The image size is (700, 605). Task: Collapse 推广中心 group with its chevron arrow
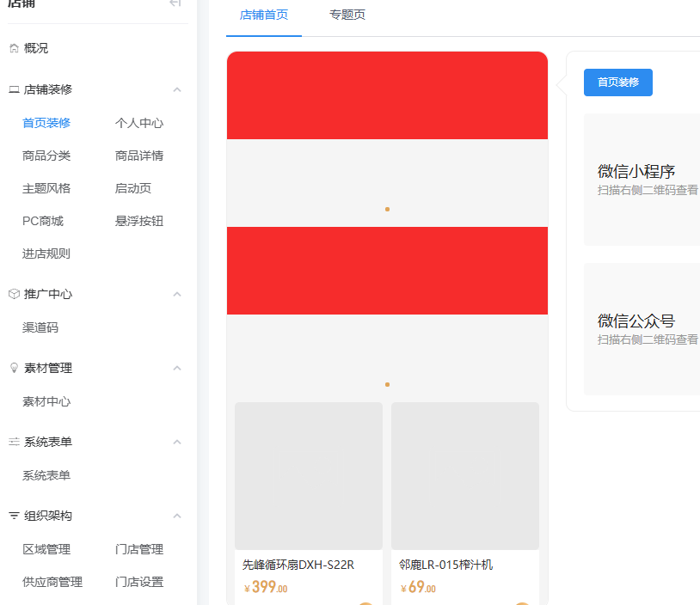[x=177, y=294]
